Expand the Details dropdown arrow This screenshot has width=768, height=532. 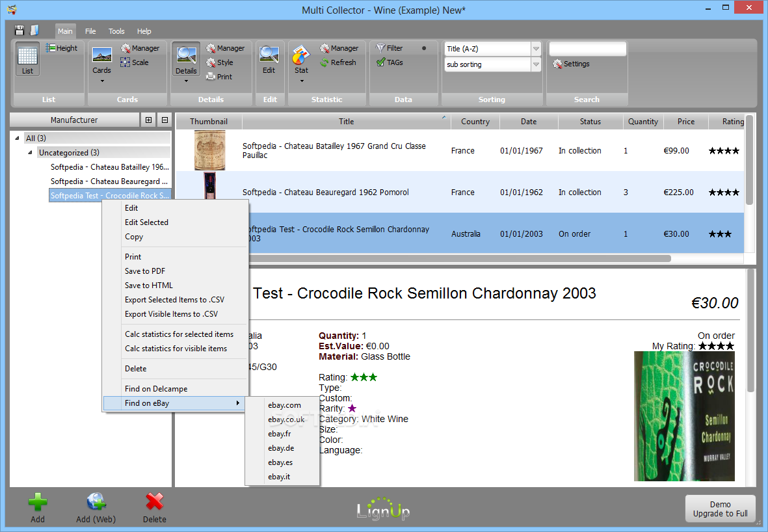point(186,81)
